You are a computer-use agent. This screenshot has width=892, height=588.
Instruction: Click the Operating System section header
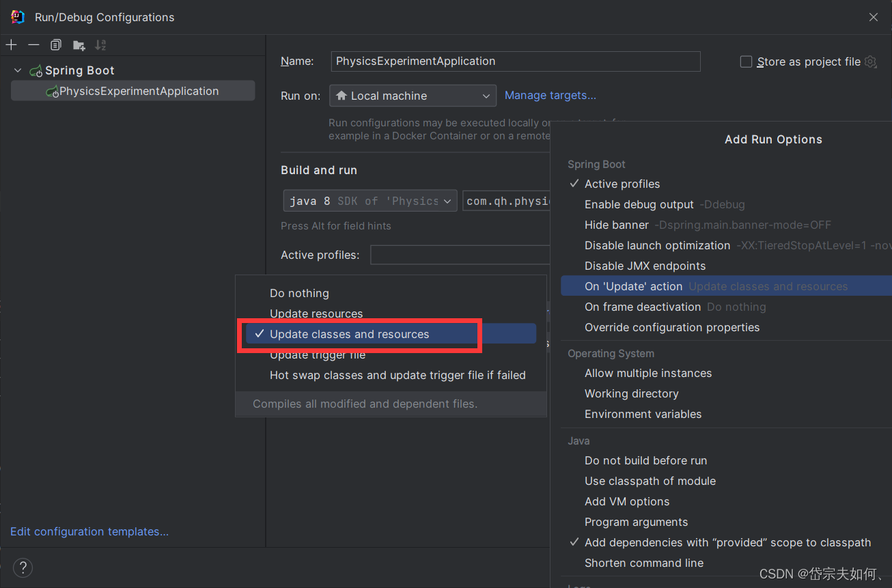[611, 354]
